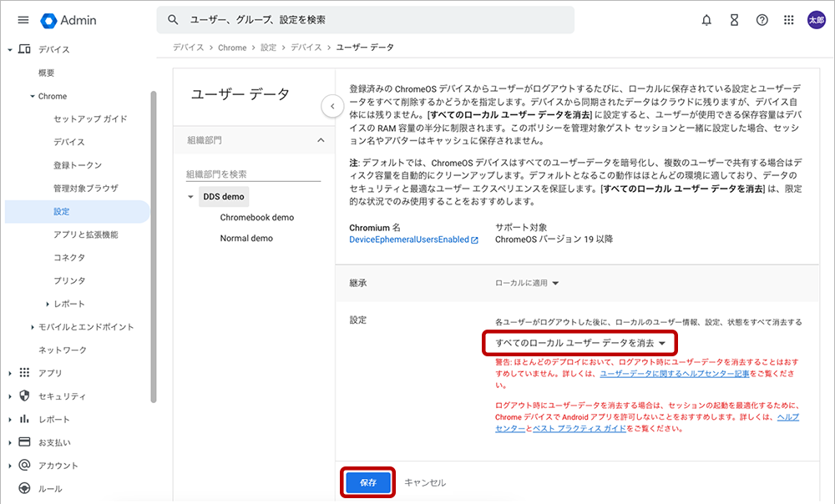Open アプリと拡張機能 in the sidebar
Image resolution: width=835 pixels, height=504 pixels.
[x=85, y=235]
